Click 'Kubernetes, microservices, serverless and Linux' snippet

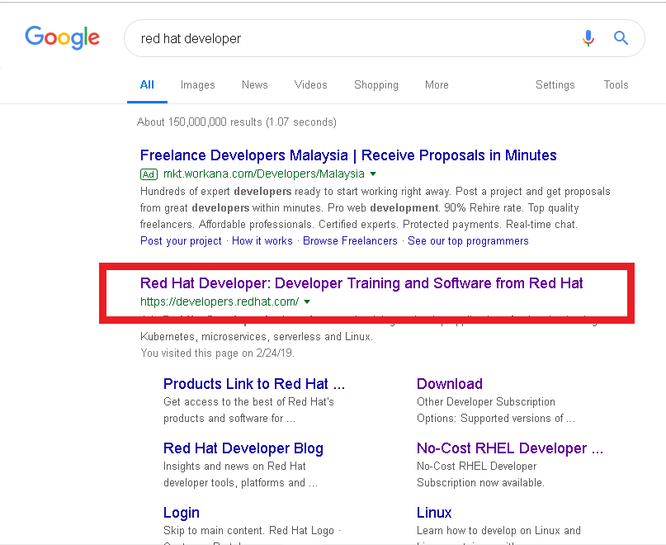click(257, 336)
